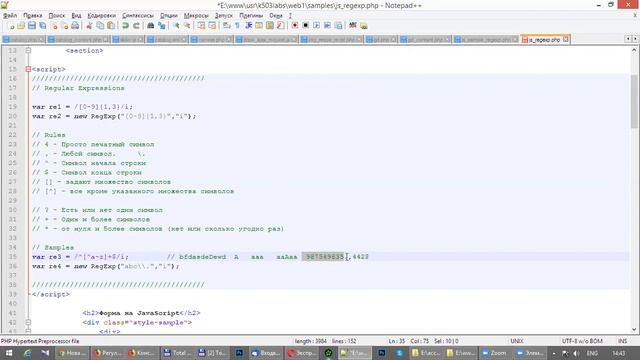The image size is (640, 360).
Task: Close the js_regexp.php tab
Action: point(566,40)
